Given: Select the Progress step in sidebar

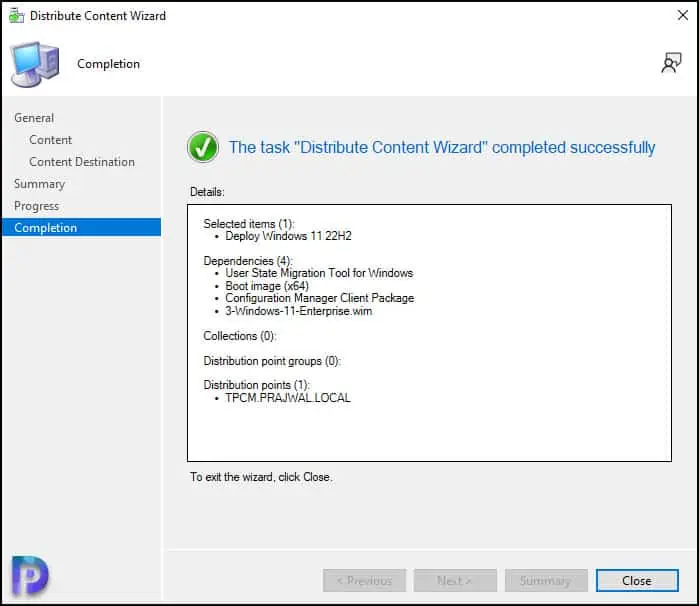Looking at the screenshot, I should 37,206.
